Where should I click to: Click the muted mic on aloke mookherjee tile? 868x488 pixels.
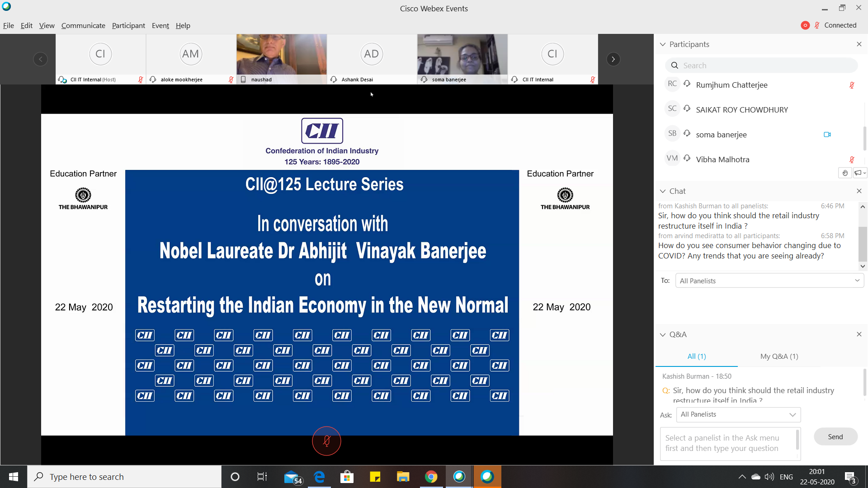click(231, 80)
